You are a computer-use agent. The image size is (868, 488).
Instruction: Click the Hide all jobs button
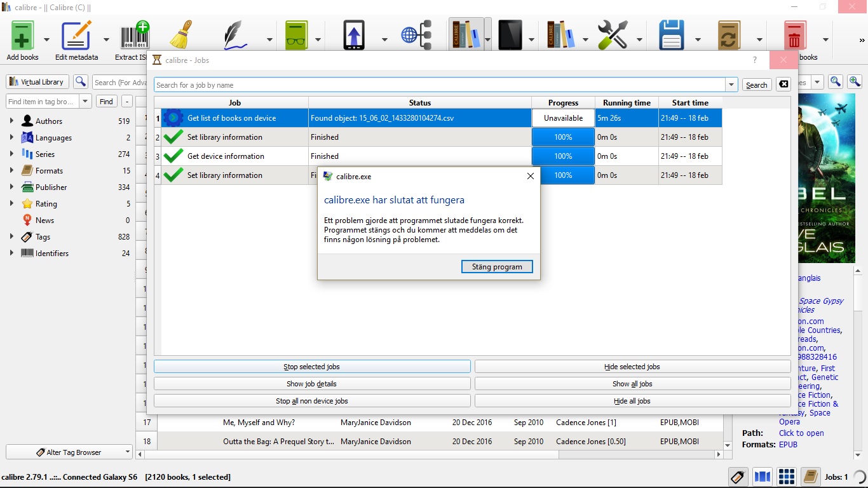point(632,401)
